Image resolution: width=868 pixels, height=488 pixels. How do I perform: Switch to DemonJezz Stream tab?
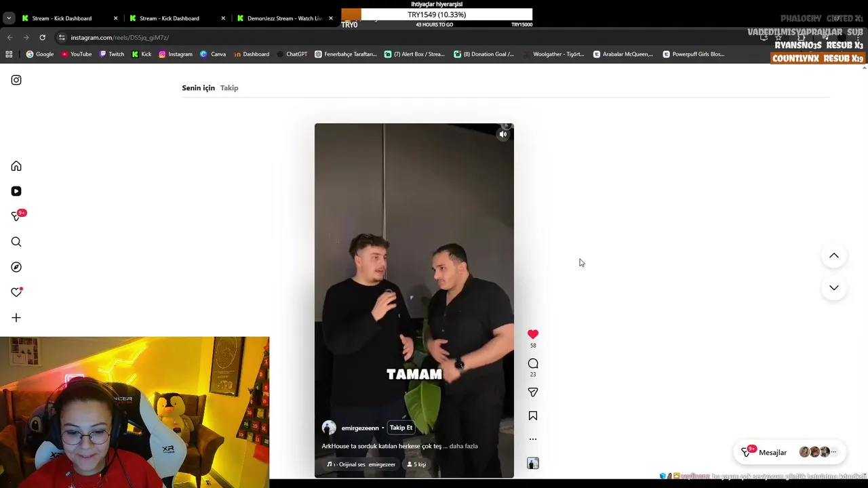(285, 18)
